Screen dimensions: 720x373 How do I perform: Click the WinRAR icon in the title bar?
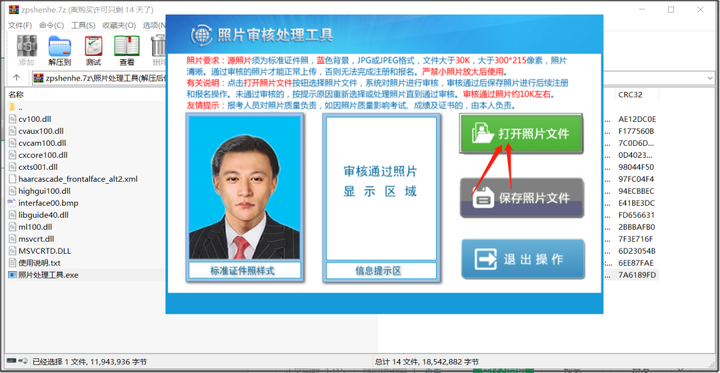[13, 10]
